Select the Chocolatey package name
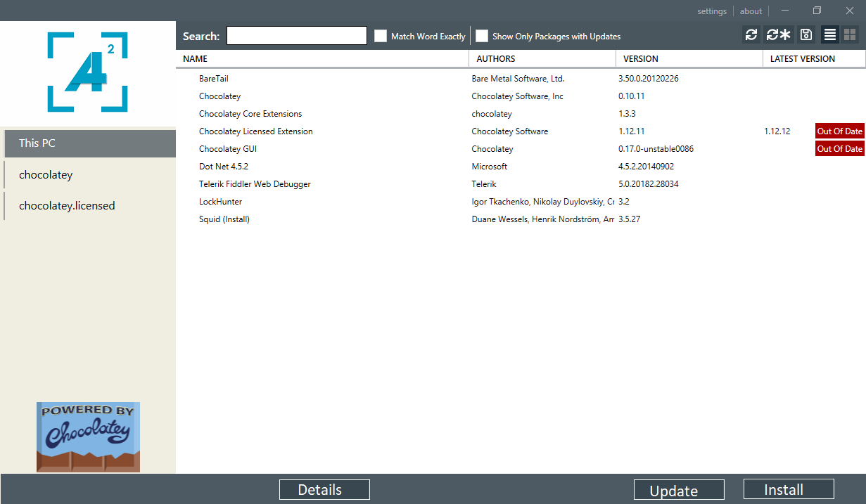This screenshot has height=504, width=866. coord(219,96)
